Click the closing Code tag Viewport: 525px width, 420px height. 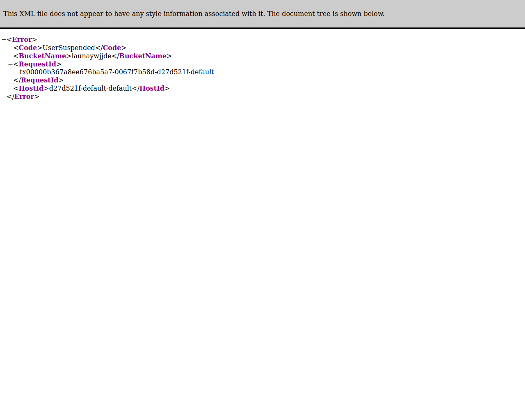[111, 48]
